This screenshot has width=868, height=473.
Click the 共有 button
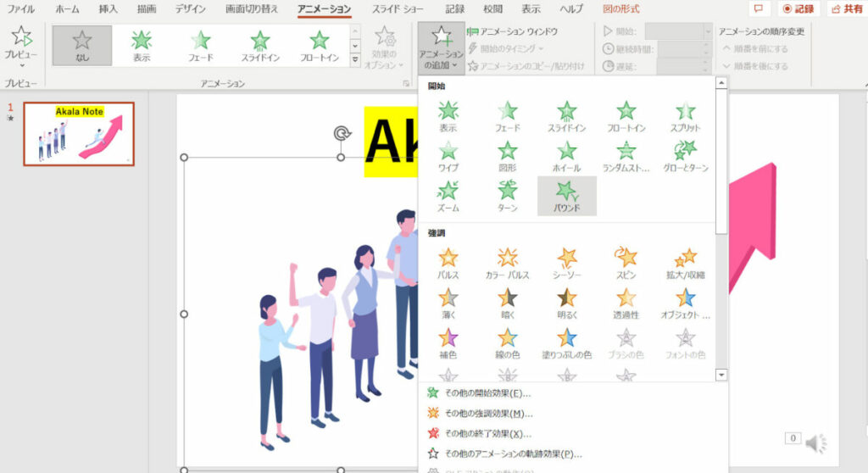tap(845, 8)
